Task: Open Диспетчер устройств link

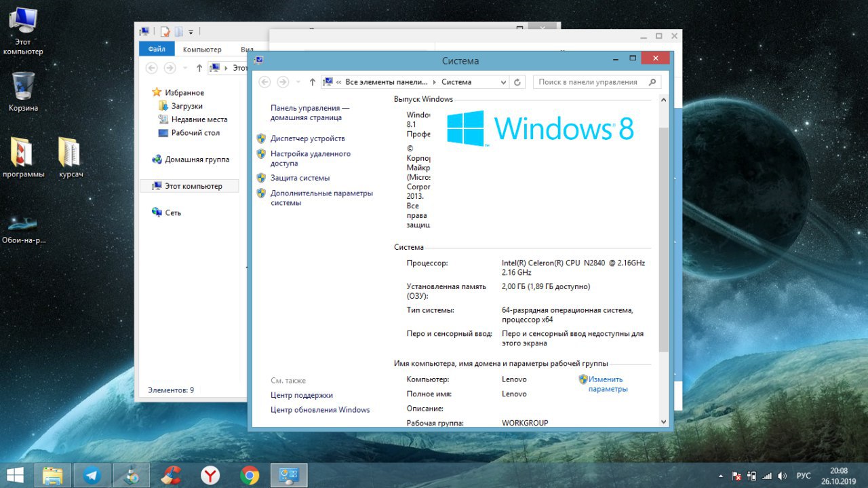Action: (x=307, y=138)
